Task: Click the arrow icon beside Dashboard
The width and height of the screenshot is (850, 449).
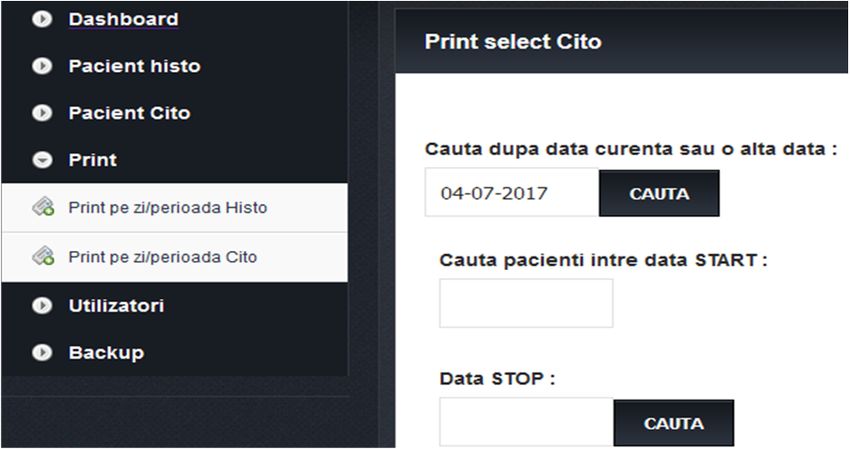Action: [x=42, y=20]
